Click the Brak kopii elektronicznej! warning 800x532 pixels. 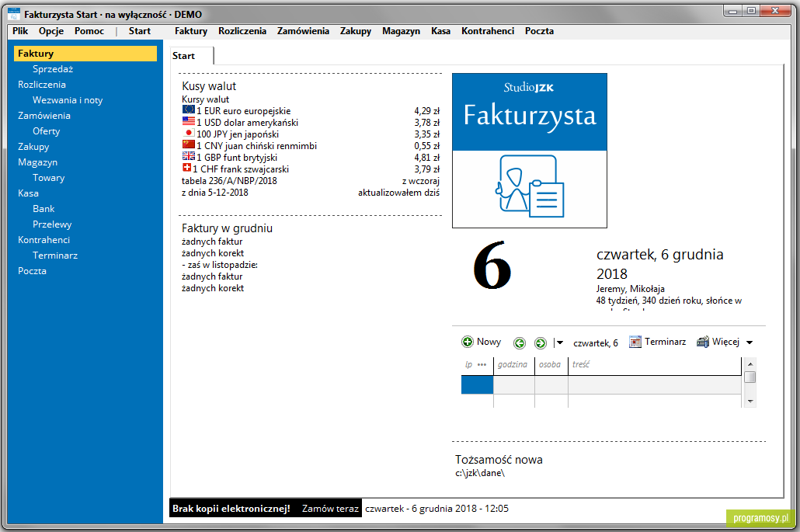231,509
